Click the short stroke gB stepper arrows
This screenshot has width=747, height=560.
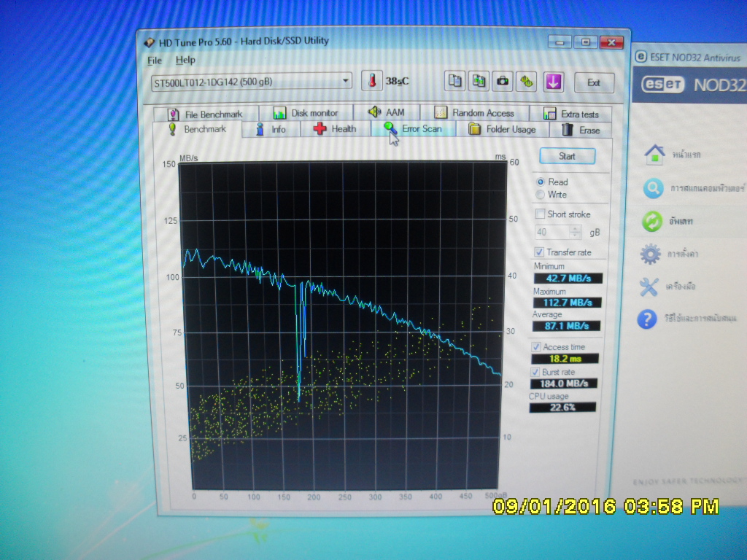(576, 232)
